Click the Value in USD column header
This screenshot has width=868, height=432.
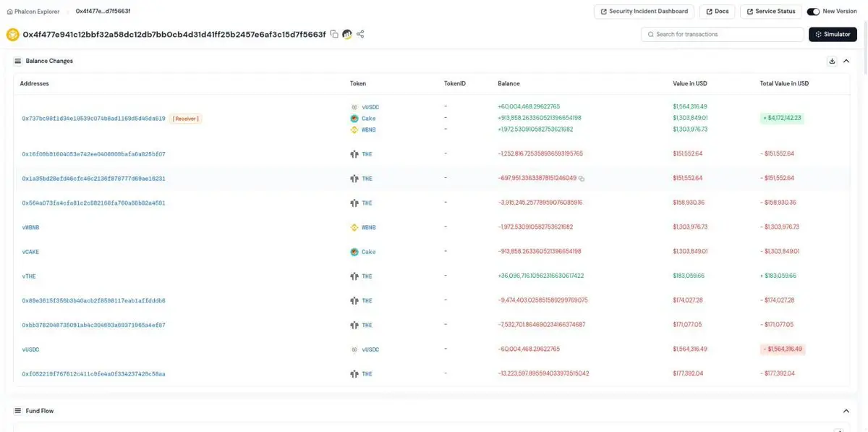(x=689, y=84)
